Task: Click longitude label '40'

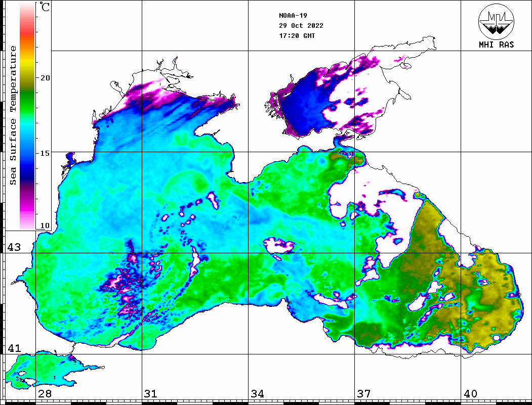Action: (470, 393)
